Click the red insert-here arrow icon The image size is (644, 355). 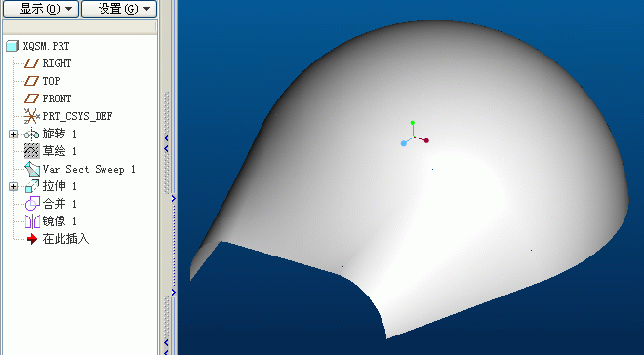(32, 239)
